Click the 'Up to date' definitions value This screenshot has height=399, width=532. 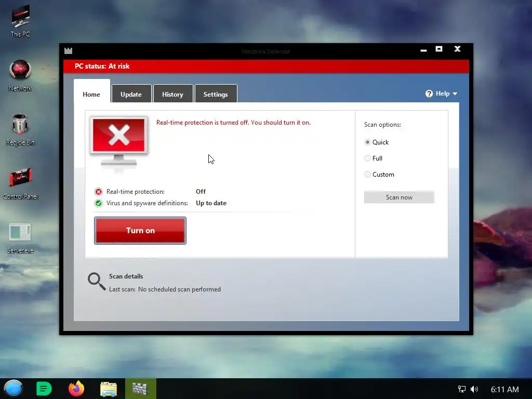click(x=211, y=203)
